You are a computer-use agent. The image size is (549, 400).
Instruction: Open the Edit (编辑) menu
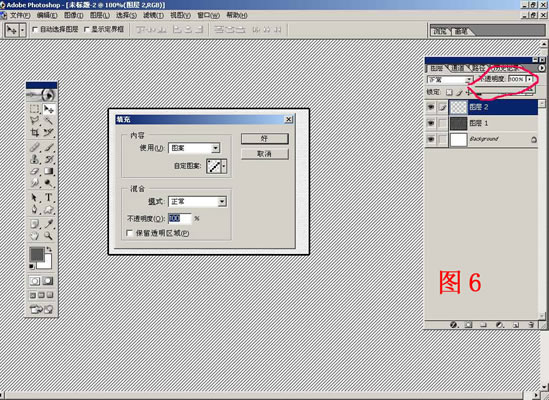[x=47, y=15]
